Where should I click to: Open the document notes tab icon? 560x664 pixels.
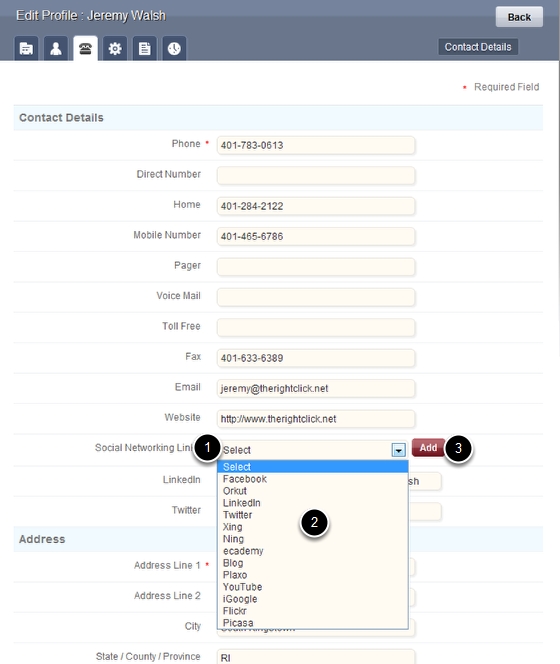pos(144,49)
